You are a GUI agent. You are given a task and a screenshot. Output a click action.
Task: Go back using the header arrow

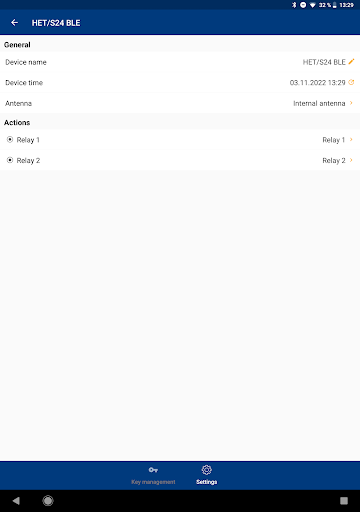(x=14, y=23)
